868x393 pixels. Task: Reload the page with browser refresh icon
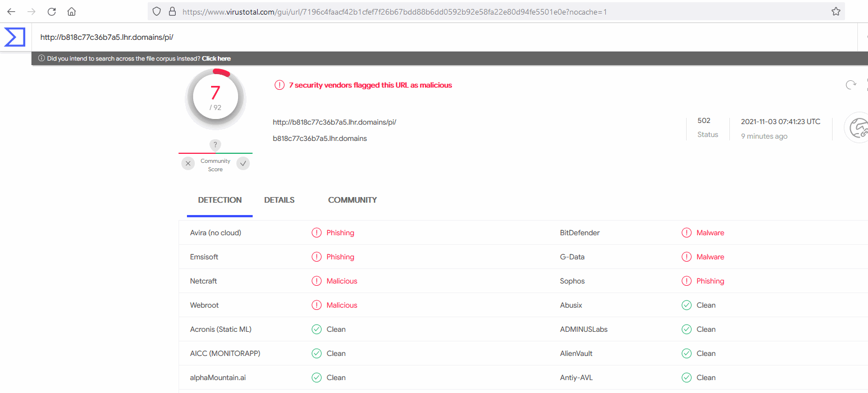click(x=52, y=11)
